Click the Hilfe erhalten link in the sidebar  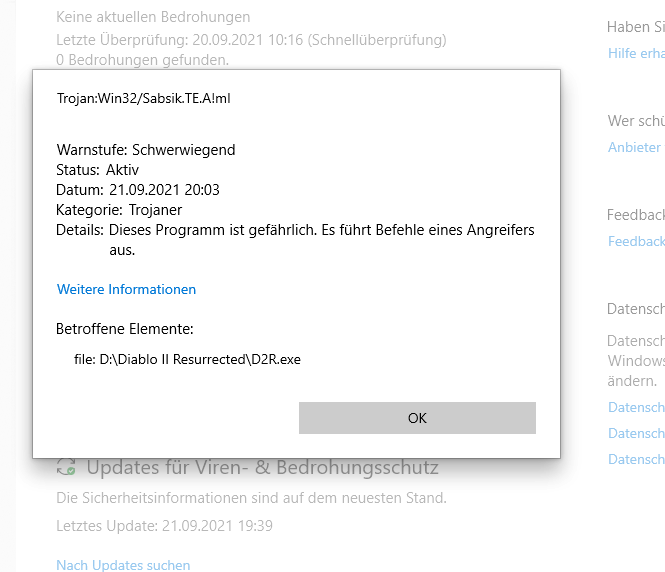coord(636,53)
